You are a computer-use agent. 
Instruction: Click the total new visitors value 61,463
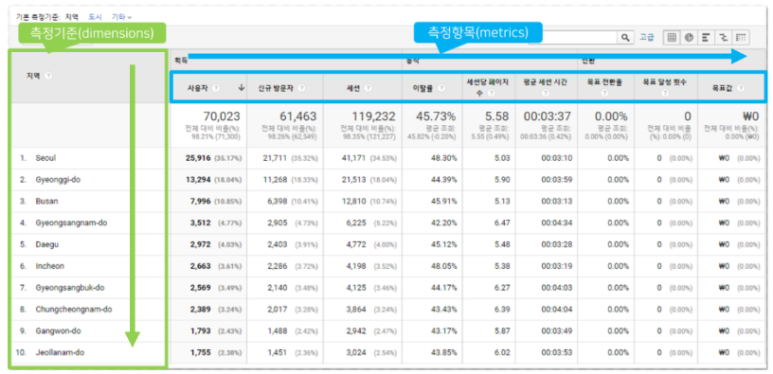pyautogui.click(x=298, y=117)
